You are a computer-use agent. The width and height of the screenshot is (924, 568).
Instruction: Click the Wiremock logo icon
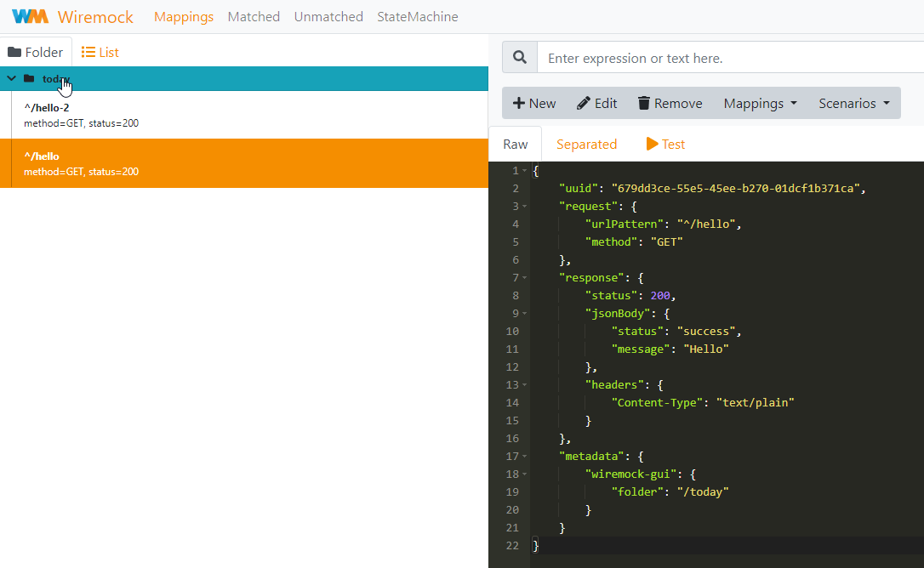point(31,16)
